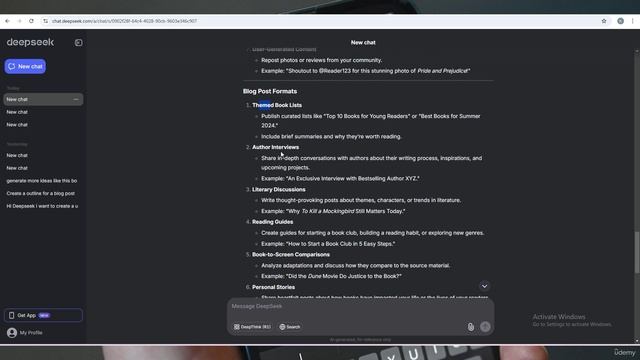
Task: Focus the Message DeepSeek input field
Action: [360, 306]
